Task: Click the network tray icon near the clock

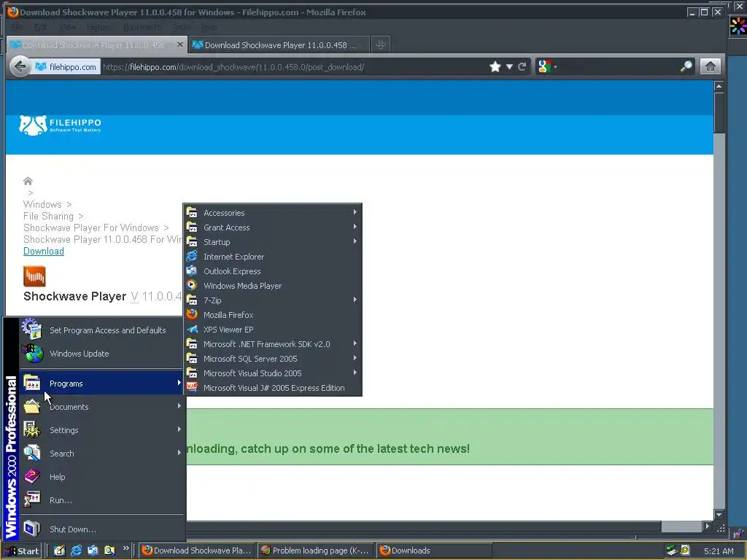Action: (x=672, y=551)
